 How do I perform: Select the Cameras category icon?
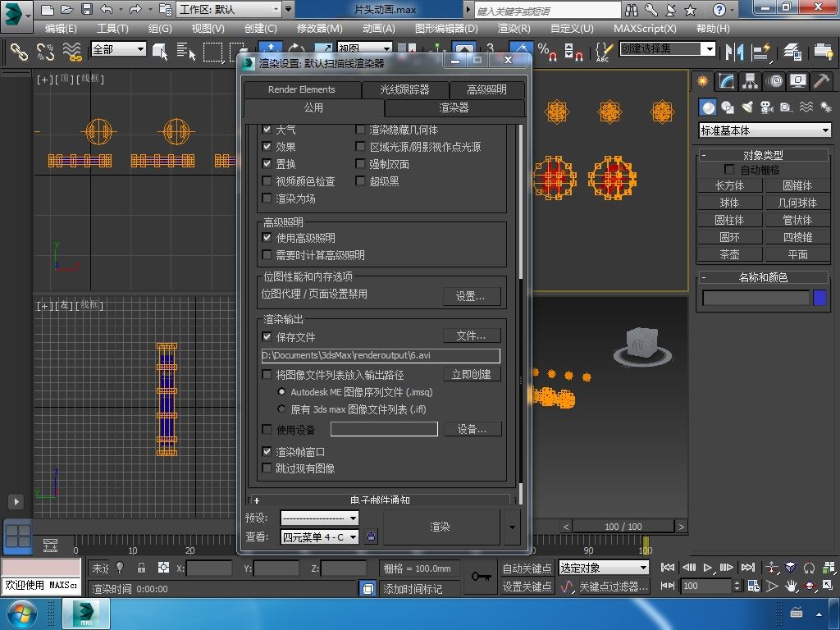tap(766, 107)
